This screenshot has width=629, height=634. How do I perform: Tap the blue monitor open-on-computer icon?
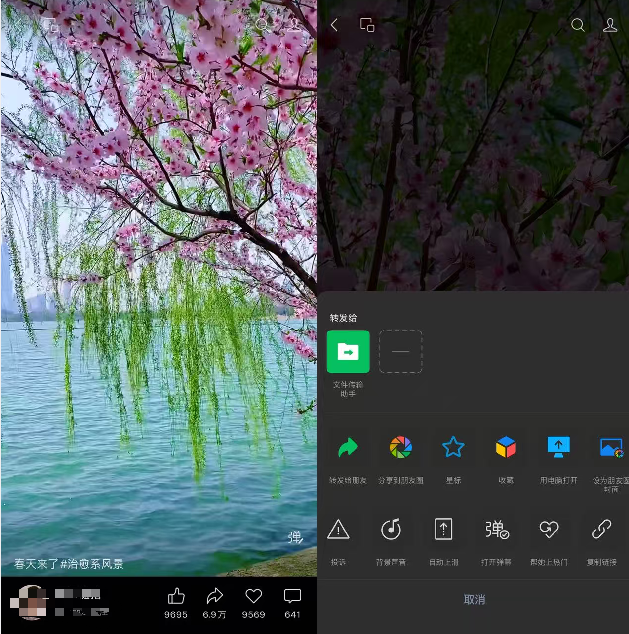558,448
